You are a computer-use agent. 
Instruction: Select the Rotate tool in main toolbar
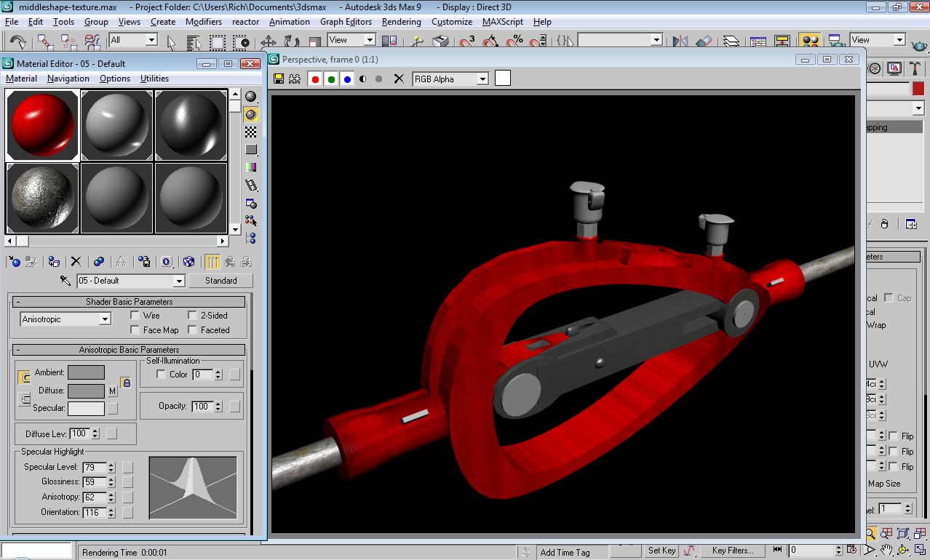coord(292,41)
